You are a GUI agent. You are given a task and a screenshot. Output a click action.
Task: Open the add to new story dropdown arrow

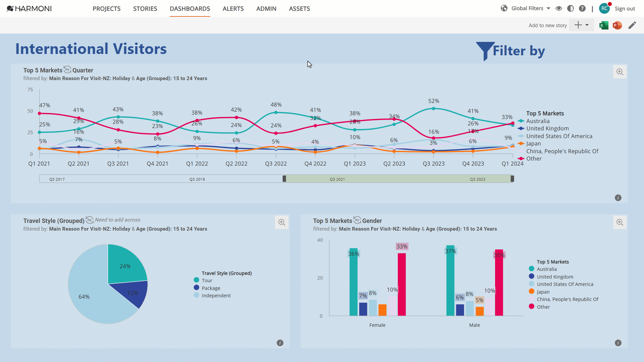pyautogui.click(x=587, y=25)
